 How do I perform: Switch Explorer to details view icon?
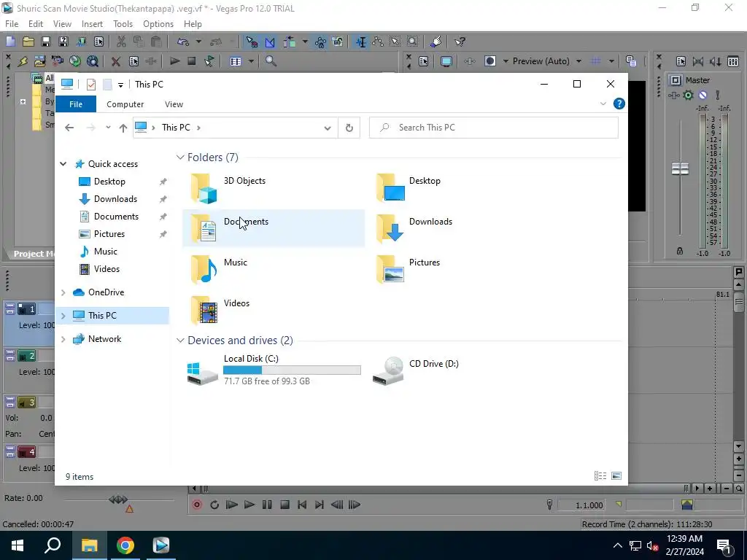pos(600,475)
